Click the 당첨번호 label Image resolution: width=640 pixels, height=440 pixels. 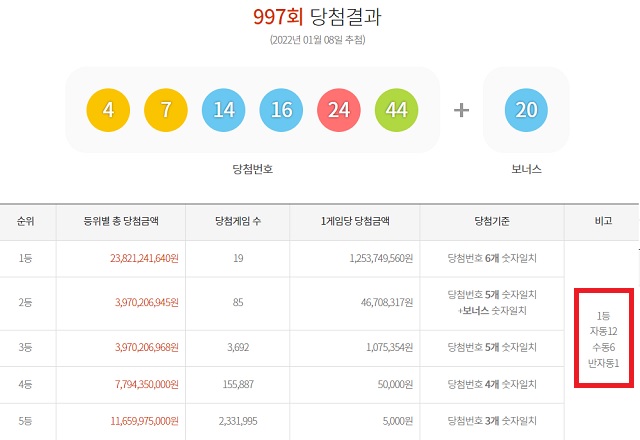pyautogui.click(x=253, y=169)
